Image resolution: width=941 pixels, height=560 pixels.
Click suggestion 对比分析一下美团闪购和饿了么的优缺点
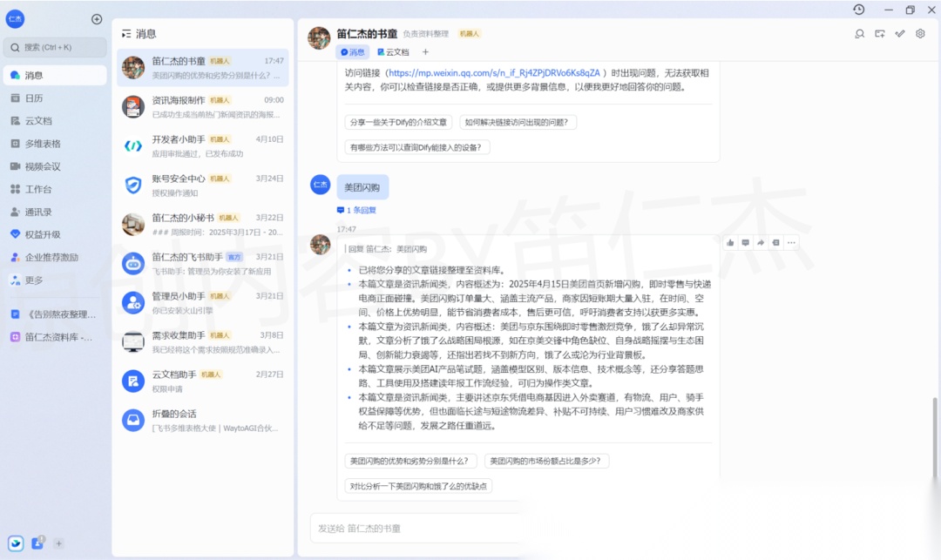[418, 486]
